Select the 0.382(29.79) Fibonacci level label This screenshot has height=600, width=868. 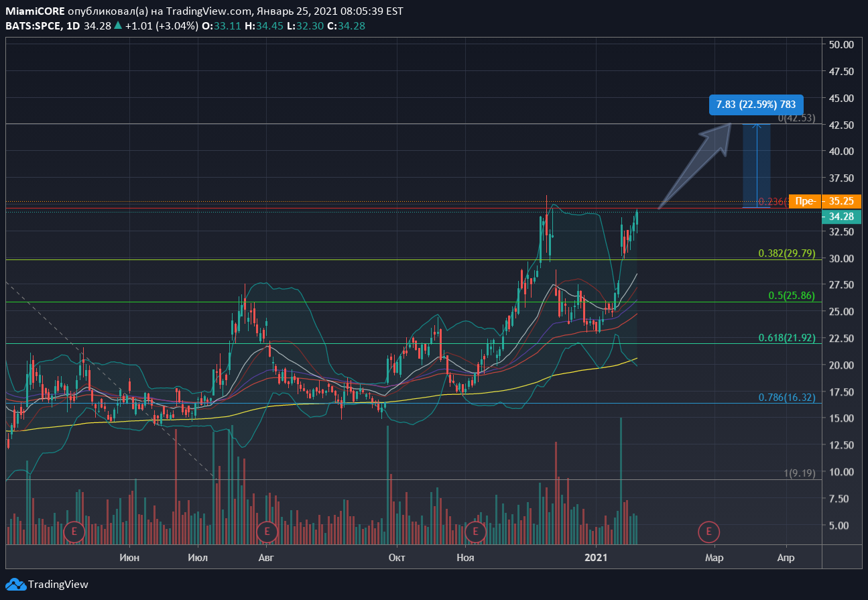click(x=787, y=253)
